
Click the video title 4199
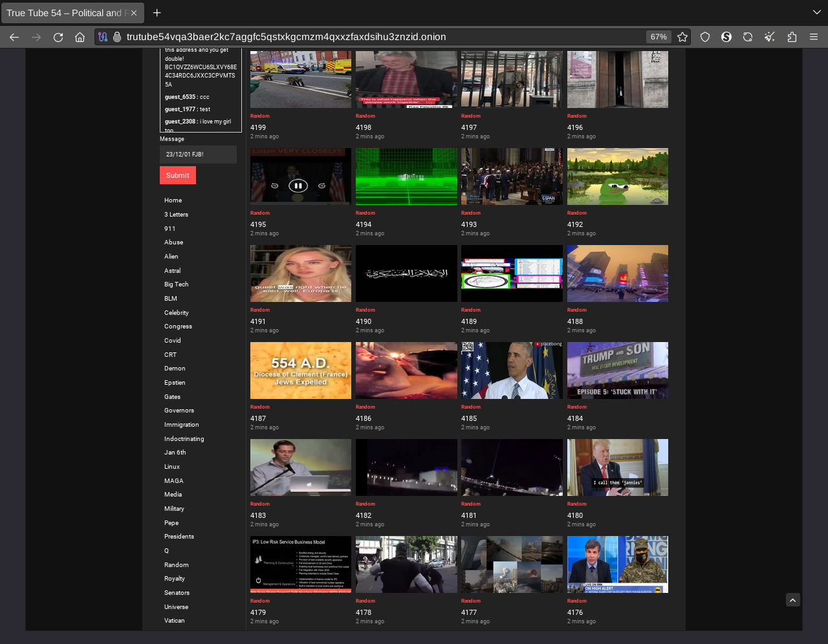click(258, 127)
